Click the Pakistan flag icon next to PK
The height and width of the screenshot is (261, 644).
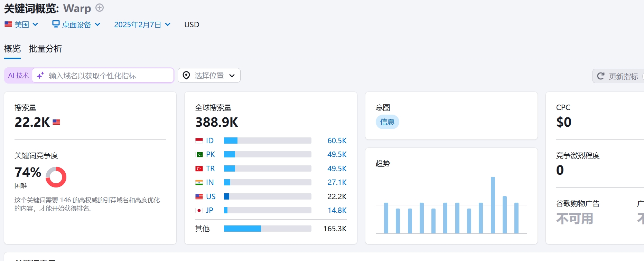199,155
